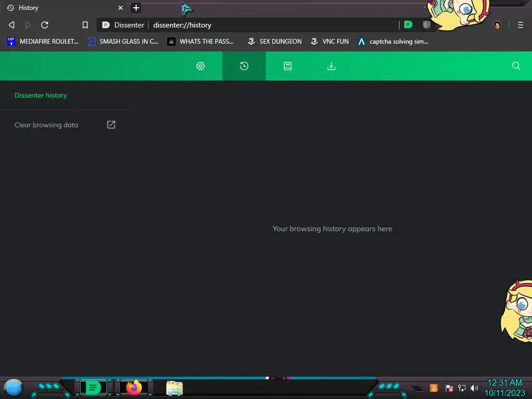Click the external-link icon beside Clear browsing data
The height and width of the screenshot is (399, 532).
[111, 125]
